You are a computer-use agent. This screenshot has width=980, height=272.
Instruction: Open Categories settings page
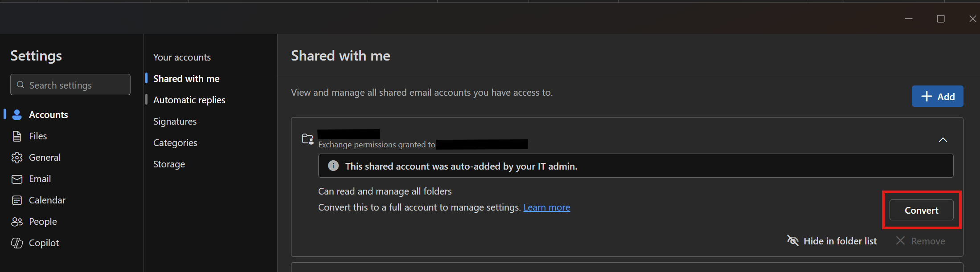point(175,142)
